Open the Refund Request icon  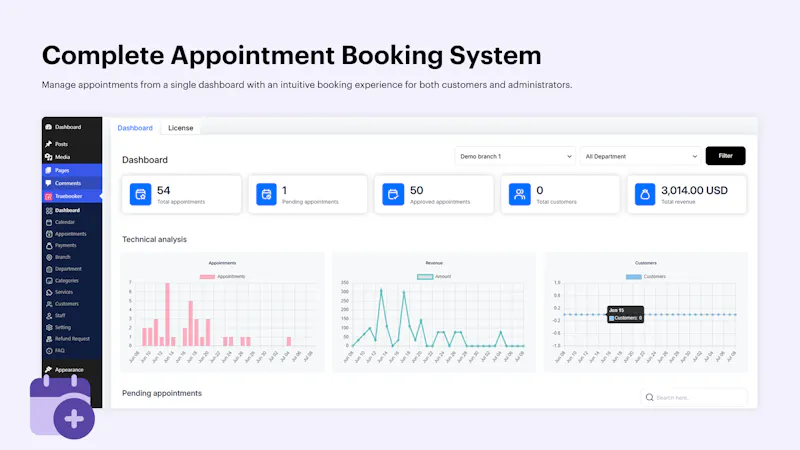tap(49, 339)
